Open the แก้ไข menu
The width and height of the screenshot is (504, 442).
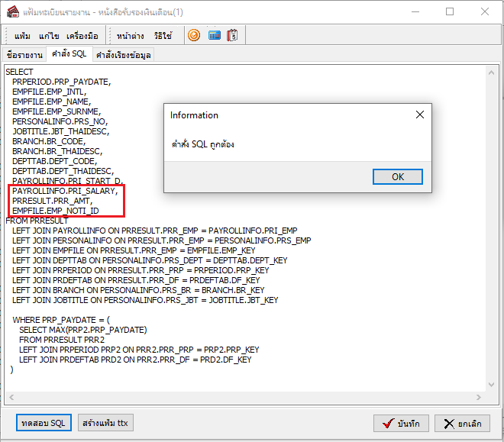click(x=49, y=36)
